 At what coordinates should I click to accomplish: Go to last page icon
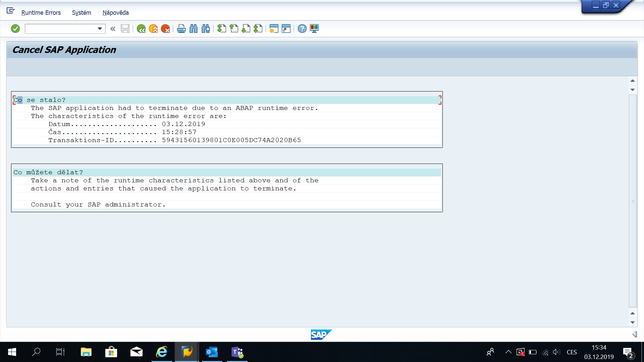[x=258, y=29]
